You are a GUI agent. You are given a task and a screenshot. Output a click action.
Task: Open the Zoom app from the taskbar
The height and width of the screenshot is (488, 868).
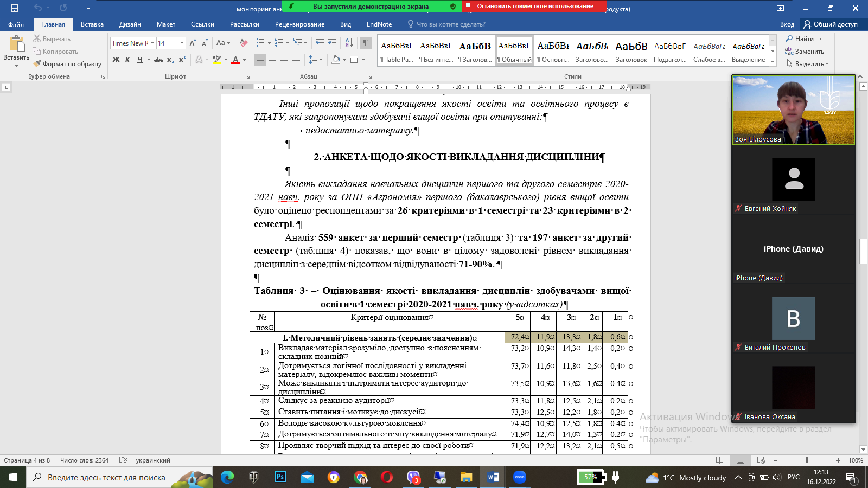[519, 477]
